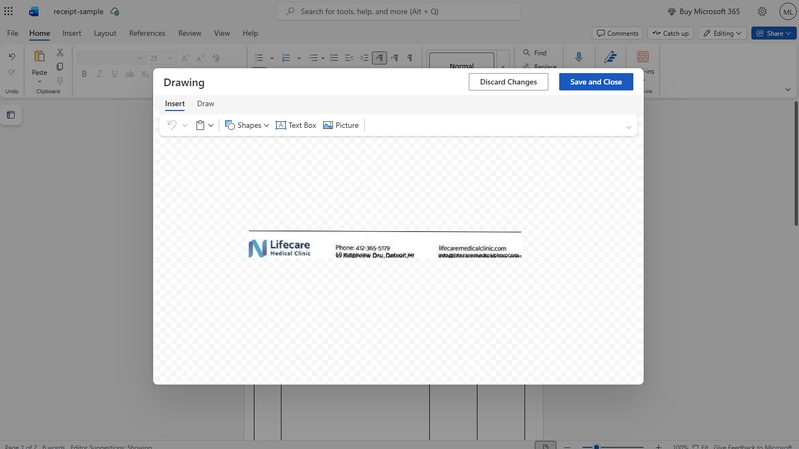Click the Catch up button
The image size is (799, 449).
pyautogui.click(x=670, y=33)
